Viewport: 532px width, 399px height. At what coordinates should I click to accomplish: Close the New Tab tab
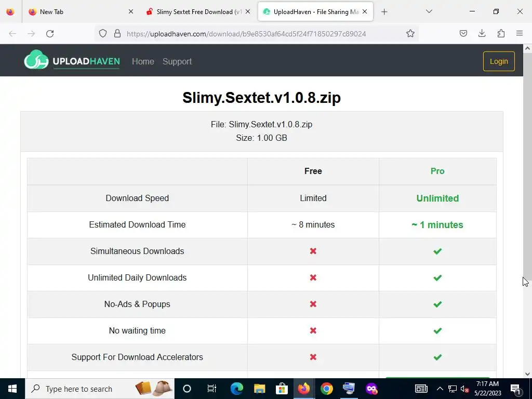coord(130,11)
